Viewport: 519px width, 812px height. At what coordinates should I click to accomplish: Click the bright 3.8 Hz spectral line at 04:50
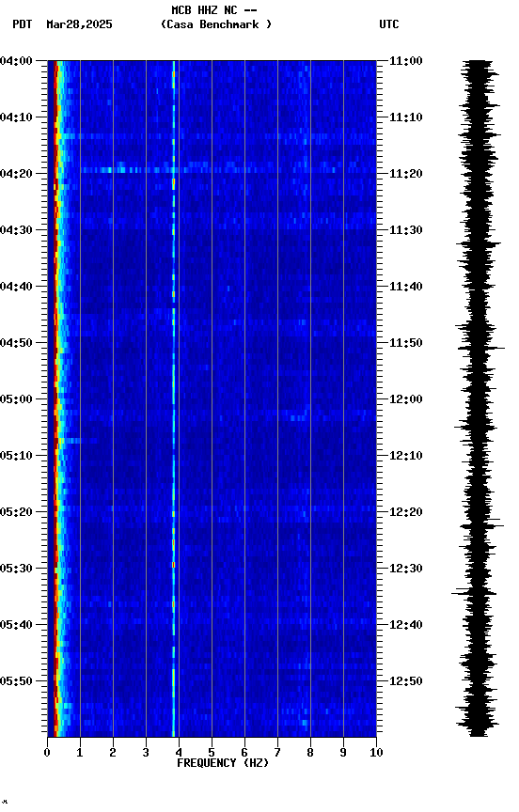174,343
